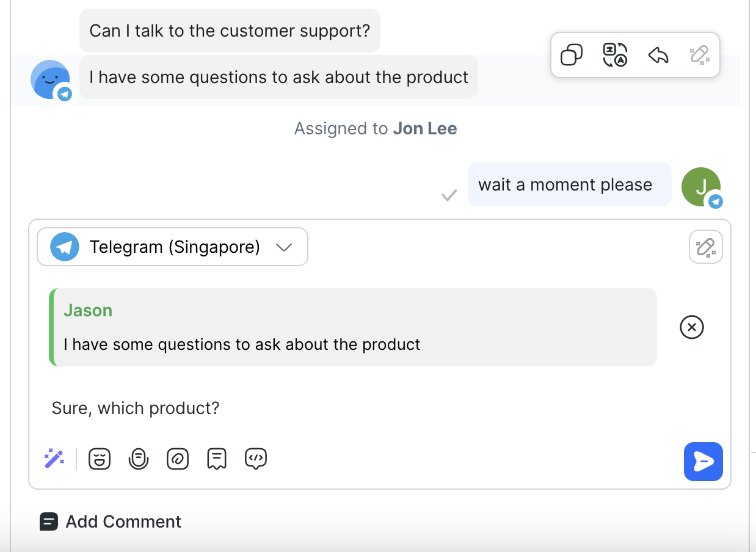Translate the incoming message
The width and height of the screenshot is (756, 552).
(x=615, y=54)
